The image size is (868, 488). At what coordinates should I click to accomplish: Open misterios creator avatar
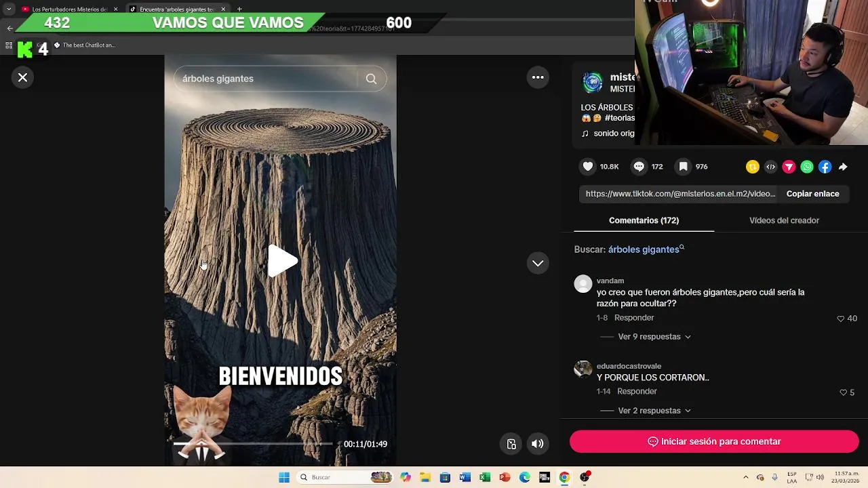point(593,83)
